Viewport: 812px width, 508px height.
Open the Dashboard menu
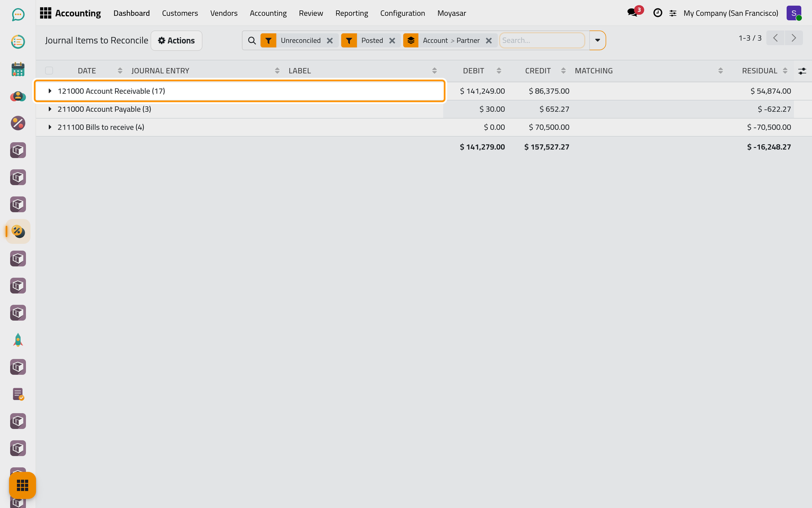click(x=132, y=13)
